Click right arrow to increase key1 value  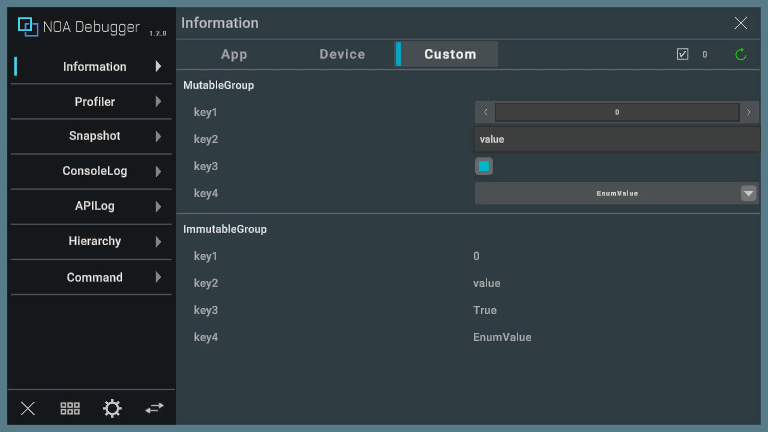click(749, 113)
